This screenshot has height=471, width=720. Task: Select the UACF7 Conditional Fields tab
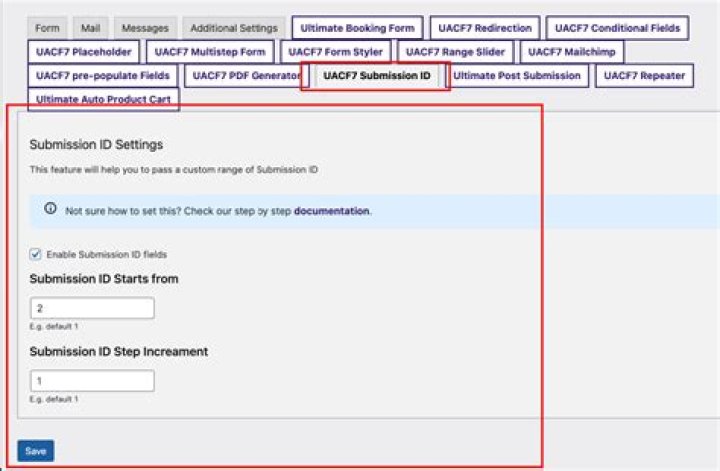[x=617, y=28]
